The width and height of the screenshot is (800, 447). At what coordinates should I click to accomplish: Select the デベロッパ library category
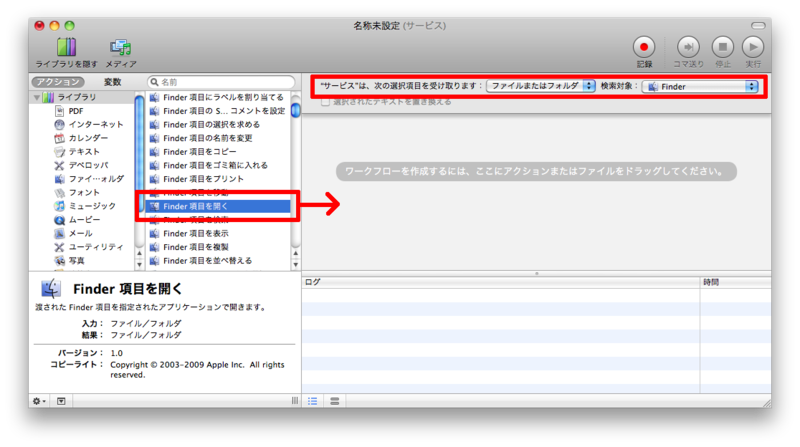click(x=81, y=165)
